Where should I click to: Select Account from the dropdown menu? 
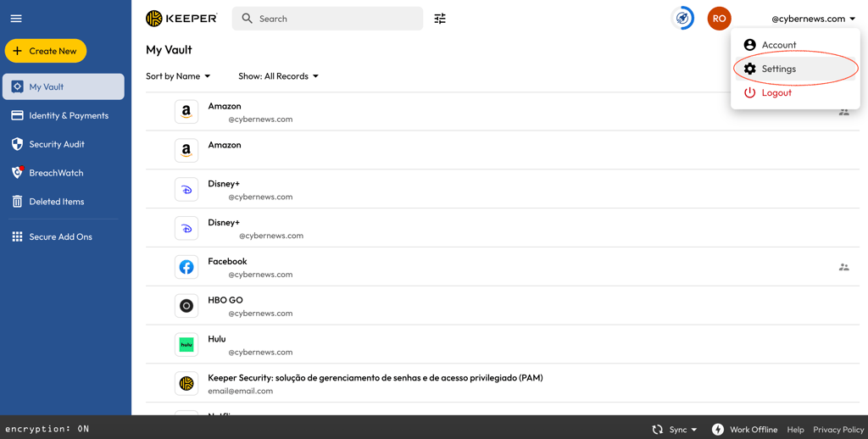[x=795, y=45]
